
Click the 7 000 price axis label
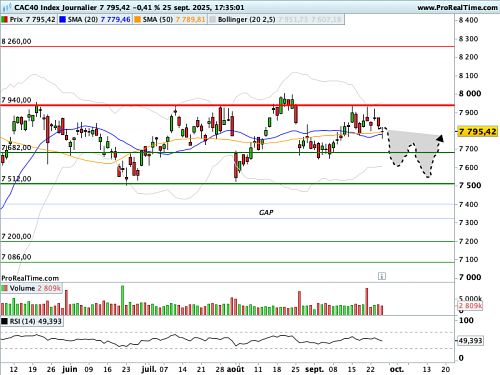tap(470, 277)
